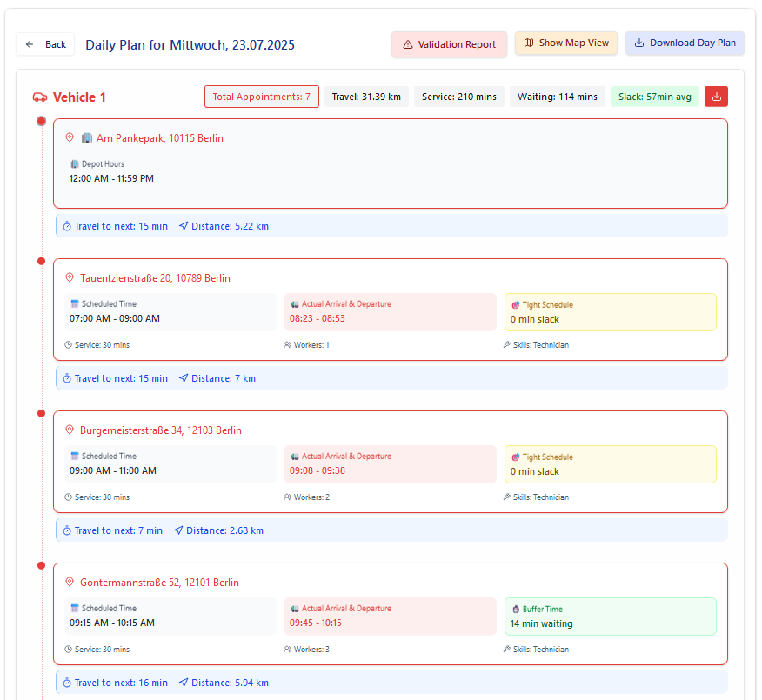Click the Vehicle 1 car icon
Image resolution: width=762 pixels, height=700 pixels.
[40, 97]
